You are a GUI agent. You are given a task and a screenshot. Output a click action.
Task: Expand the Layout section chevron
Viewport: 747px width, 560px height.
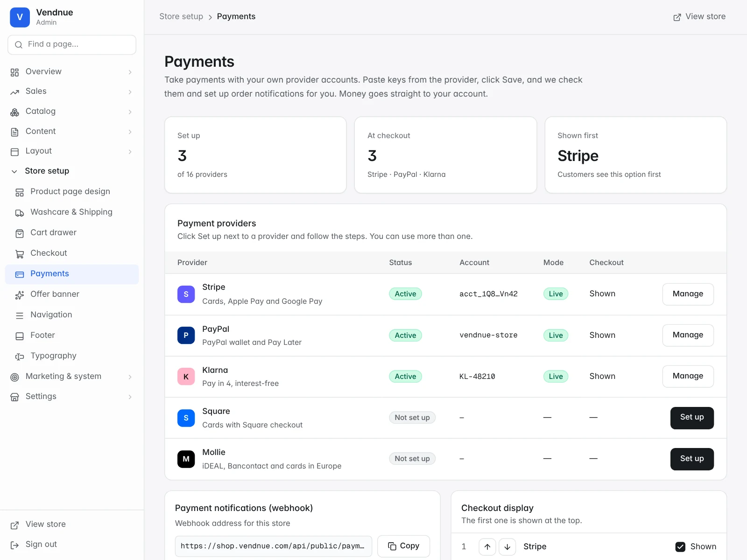pyautogui.click(x=130, y=151)
